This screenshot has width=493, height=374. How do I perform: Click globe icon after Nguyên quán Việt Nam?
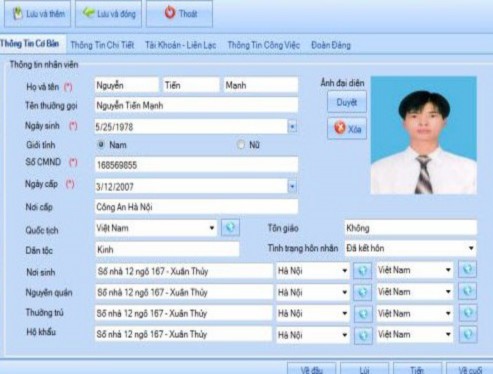coord(467,291)
